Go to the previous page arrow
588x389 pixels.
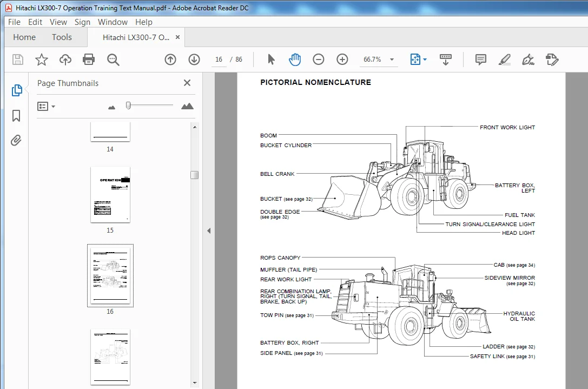point(170,60)
